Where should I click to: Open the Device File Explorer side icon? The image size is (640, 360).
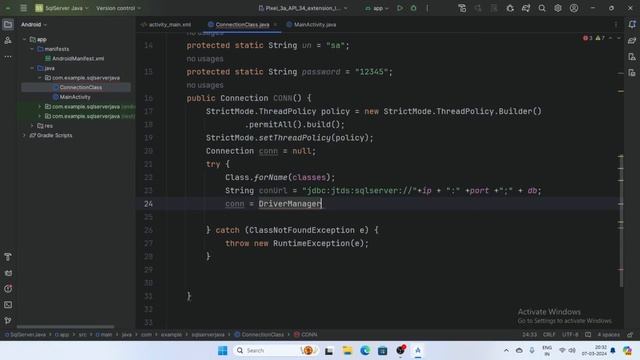pyautogui.click(x=632, y=56)
